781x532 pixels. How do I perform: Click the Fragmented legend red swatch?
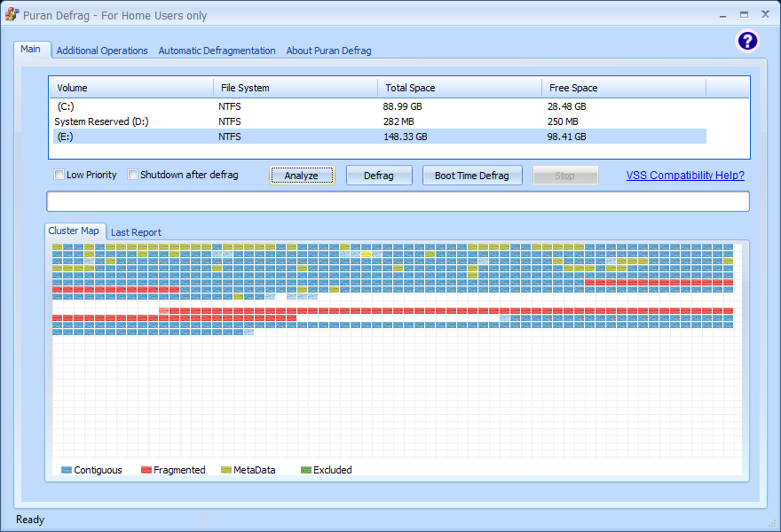pyautogui.click(x=146, y=470)
